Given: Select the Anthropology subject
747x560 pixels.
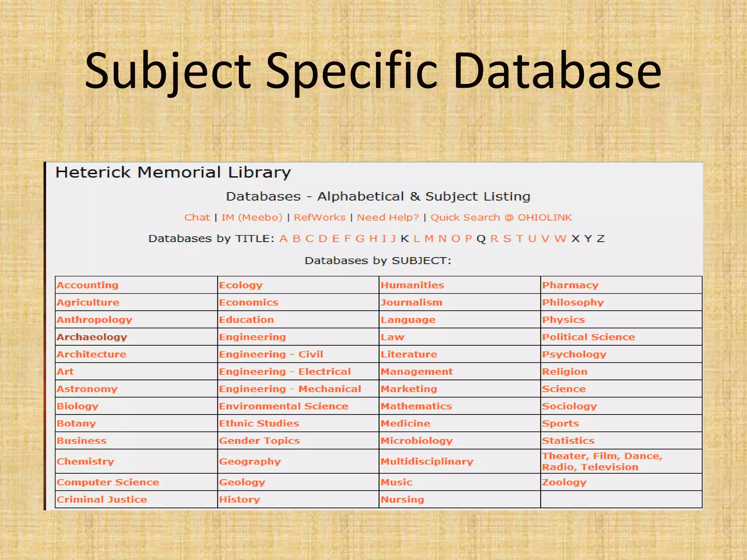Looking at the screenshot, I should tap(94, 320).
